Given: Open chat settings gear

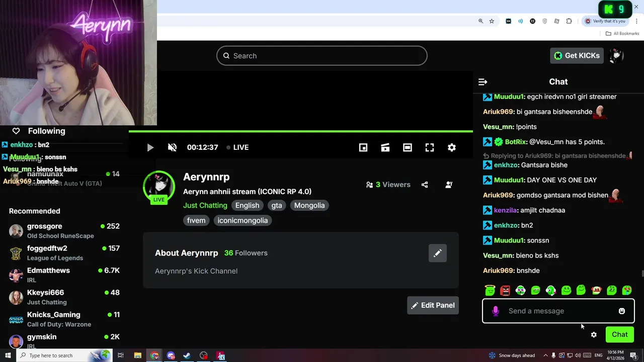Looking at the screenshot, I should click(x=594, y=334).
